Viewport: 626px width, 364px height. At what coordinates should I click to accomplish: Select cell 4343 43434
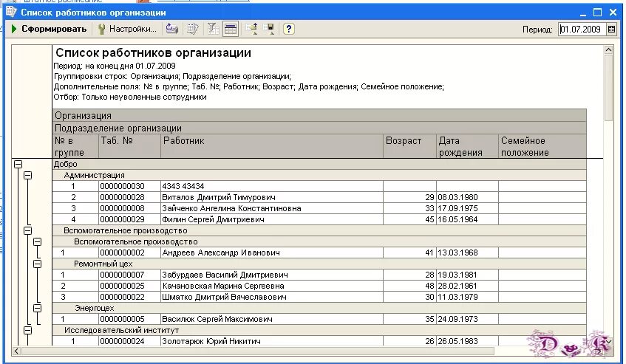click(183, 186)
